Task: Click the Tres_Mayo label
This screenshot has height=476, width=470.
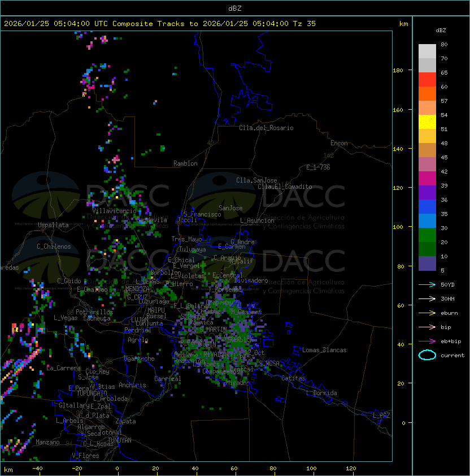Action: pyautogui.click(x=186, y=239)
